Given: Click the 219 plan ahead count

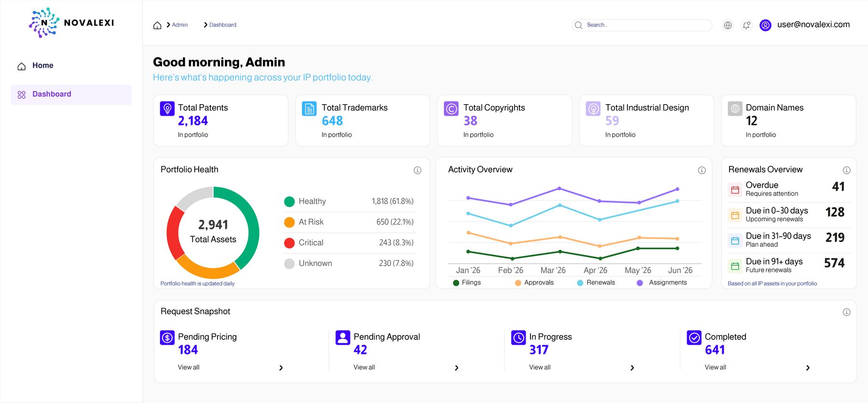Looking at the screenshot, I should coord(835,238).
